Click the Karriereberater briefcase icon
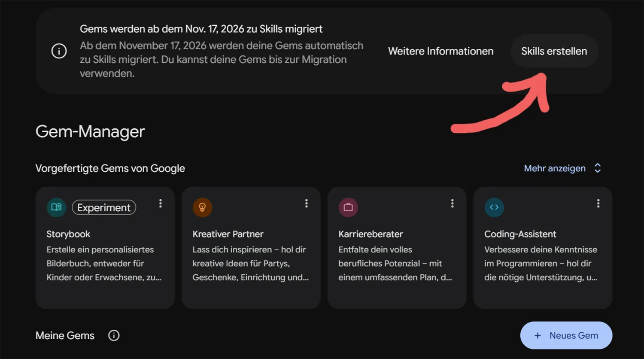The image size is (644, 359). pyautogui.click(x=348, y=207)
